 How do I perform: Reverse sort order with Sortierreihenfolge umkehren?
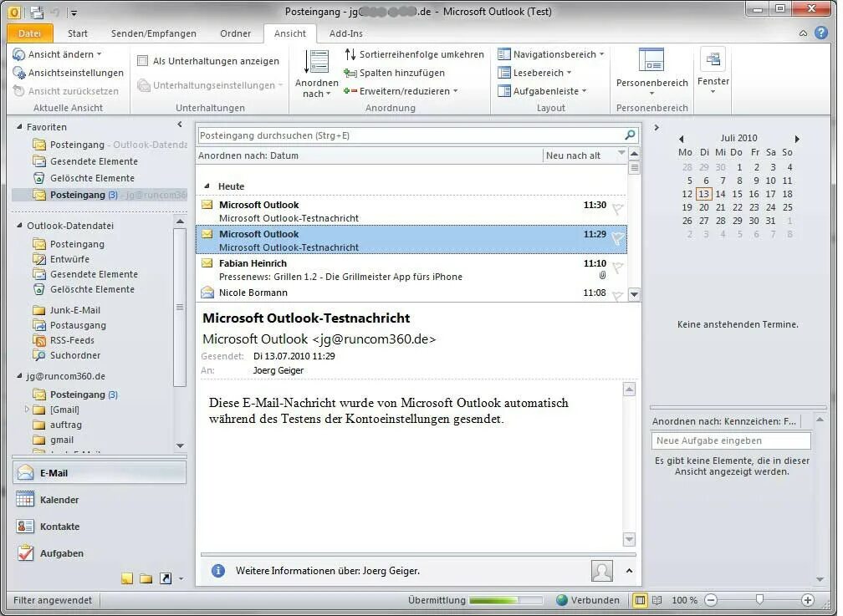pos(415,54)
